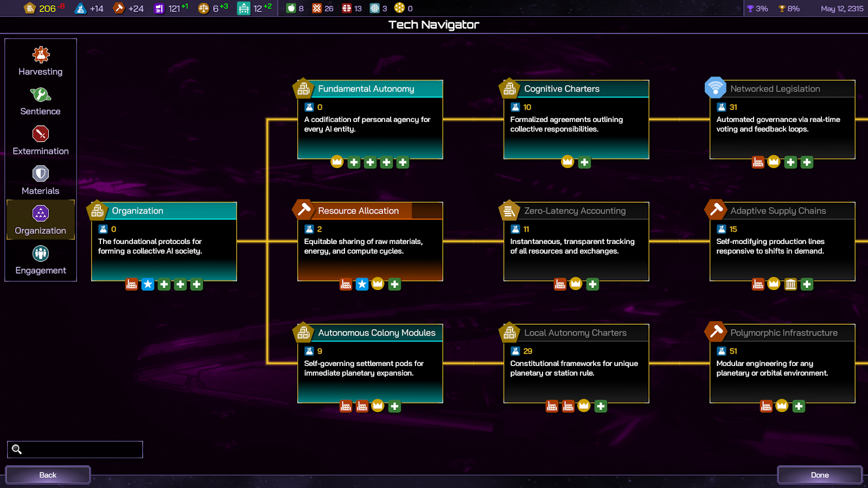Image resolution: width=868 pixels, height=488 pixels.
Task: Click the green plus under Autonomous Colony Modules
Action: 394,406
